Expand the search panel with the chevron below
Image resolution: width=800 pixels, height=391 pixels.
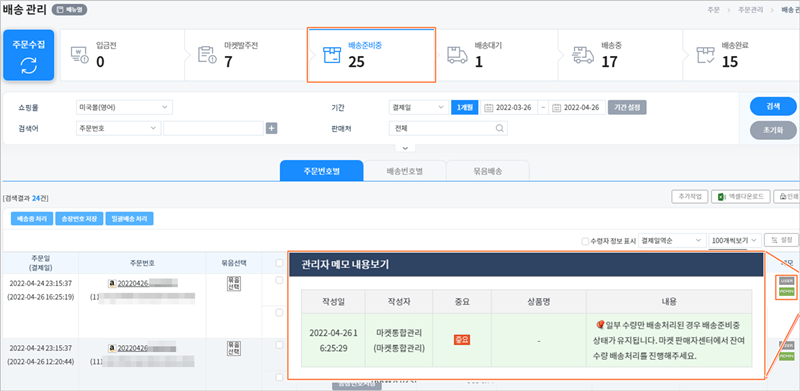coord(405,148)
